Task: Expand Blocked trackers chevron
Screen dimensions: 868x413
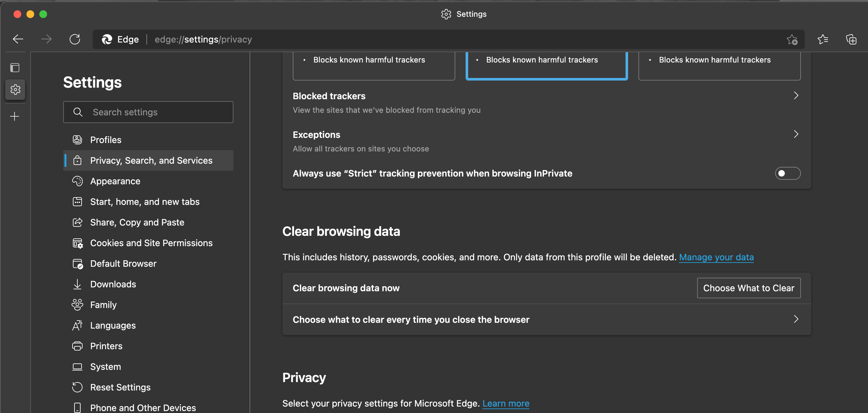Action: click(x=796, y=96)
